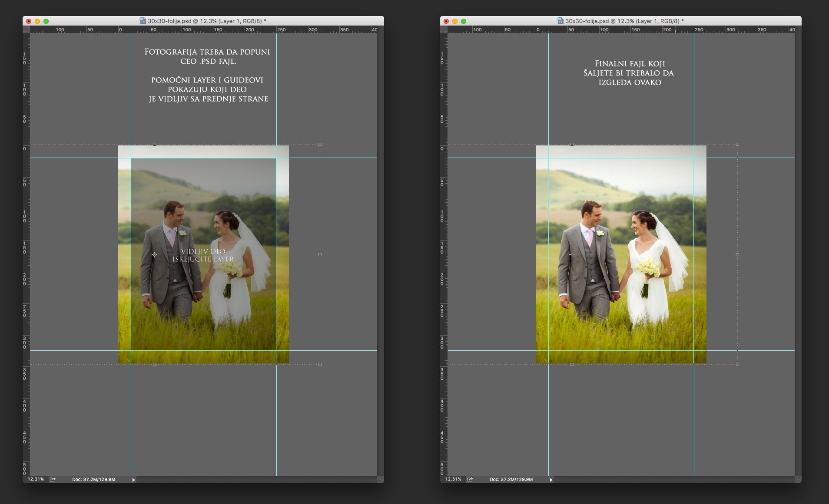The image size is (829, 504).
Task: Open the status bar arrow menu in right window
Action: 551,480
